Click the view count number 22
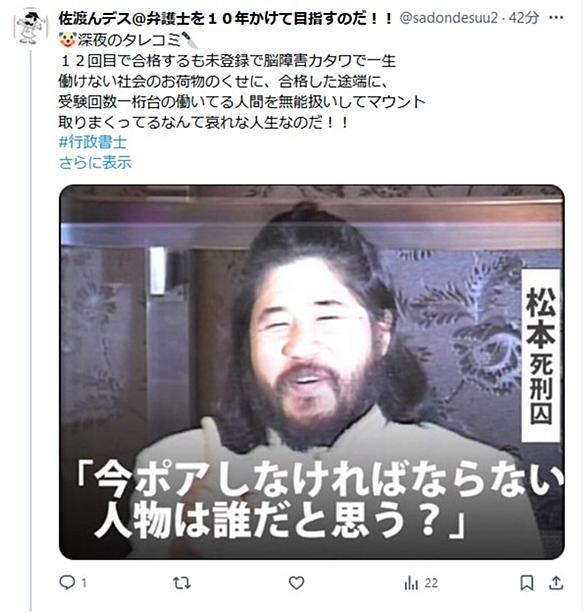 (x=431, y=583)
